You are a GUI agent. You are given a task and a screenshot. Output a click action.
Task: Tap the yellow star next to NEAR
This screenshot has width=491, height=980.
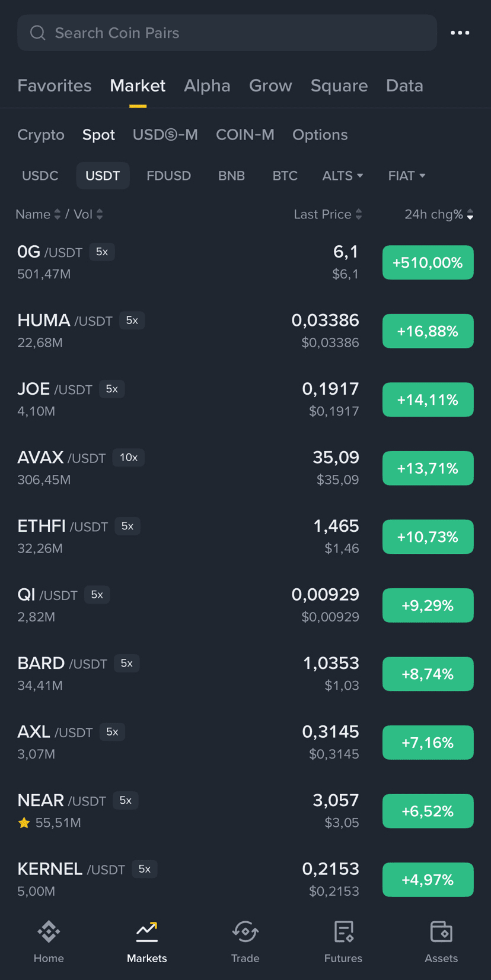tap(24, 823)
